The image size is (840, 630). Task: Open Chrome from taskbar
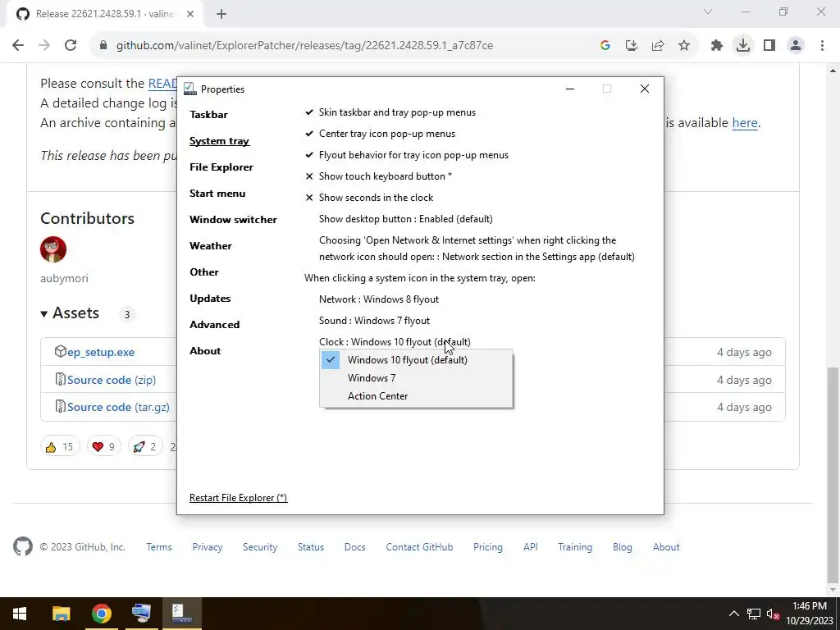click(x=101, y=614)
